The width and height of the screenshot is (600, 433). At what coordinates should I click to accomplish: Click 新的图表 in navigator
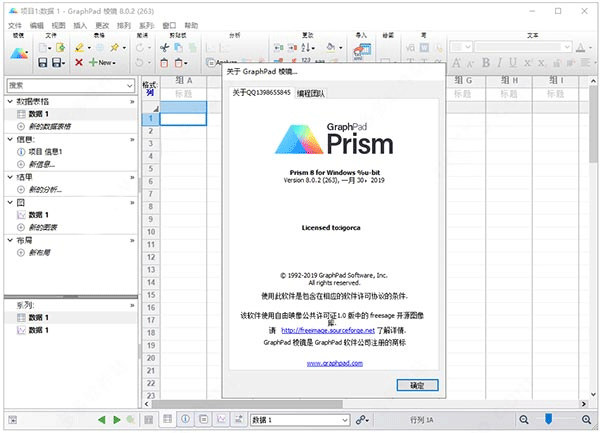coord(43,227)
